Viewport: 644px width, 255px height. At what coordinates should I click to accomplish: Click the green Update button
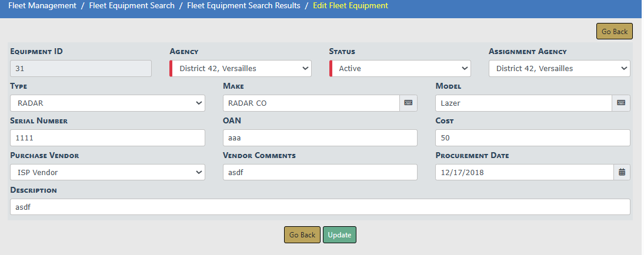339,235
